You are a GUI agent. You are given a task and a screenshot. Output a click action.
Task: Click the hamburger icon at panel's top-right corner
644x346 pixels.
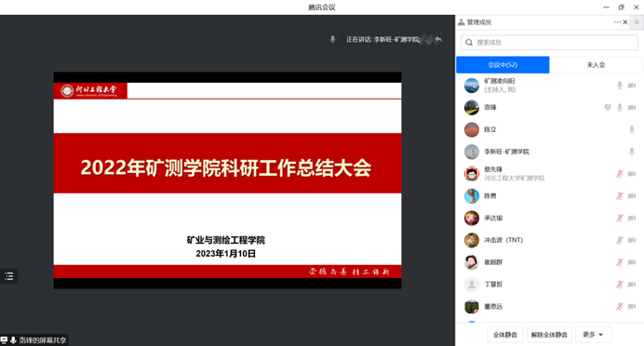[637, 22]
